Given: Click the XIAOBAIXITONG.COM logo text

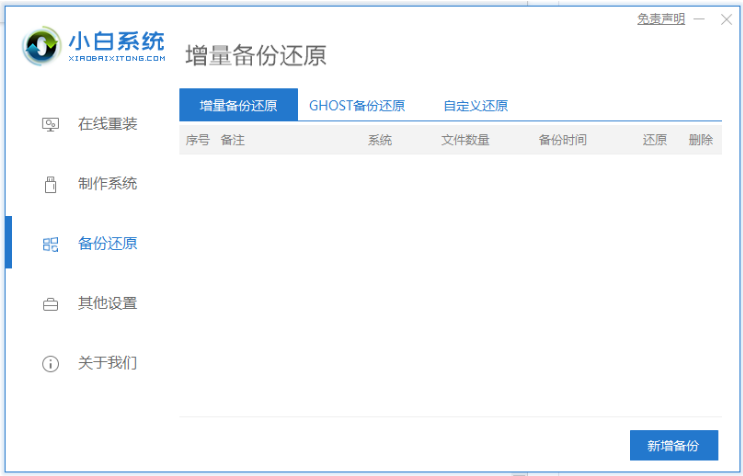Looking at the screenshot, I should [x=117, y=58].
